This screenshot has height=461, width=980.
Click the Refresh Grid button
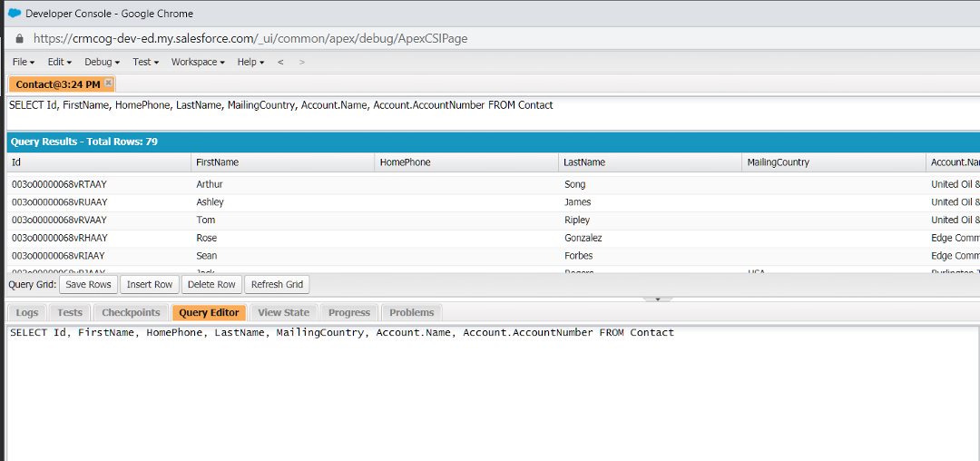tap(277, 284)
